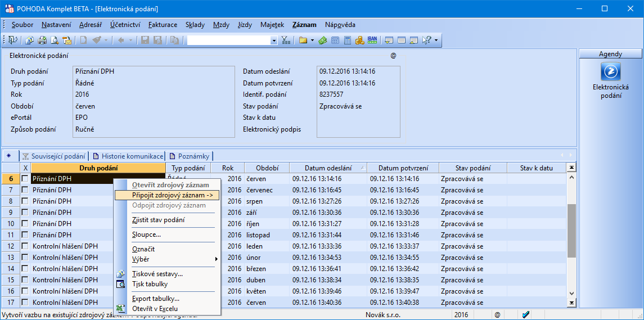Select the listopad cell in row 11
644x320 pixels.
tap(267, 235)
